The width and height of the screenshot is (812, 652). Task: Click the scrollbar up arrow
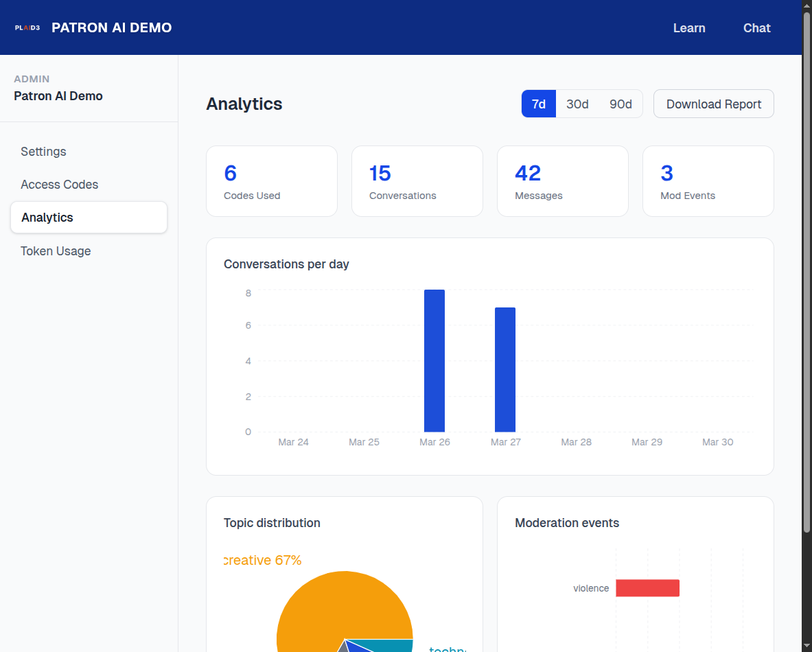click(x=807, y=5)
